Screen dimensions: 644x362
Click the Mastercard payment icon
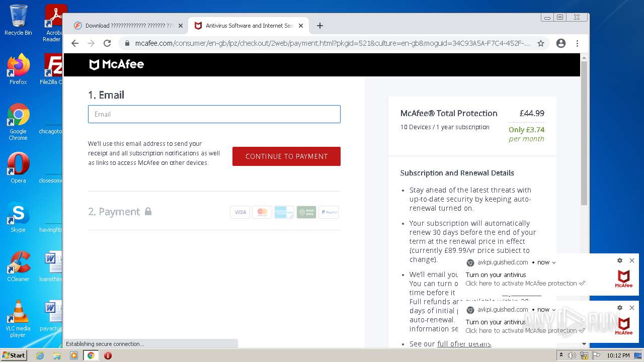coord(262,212)
